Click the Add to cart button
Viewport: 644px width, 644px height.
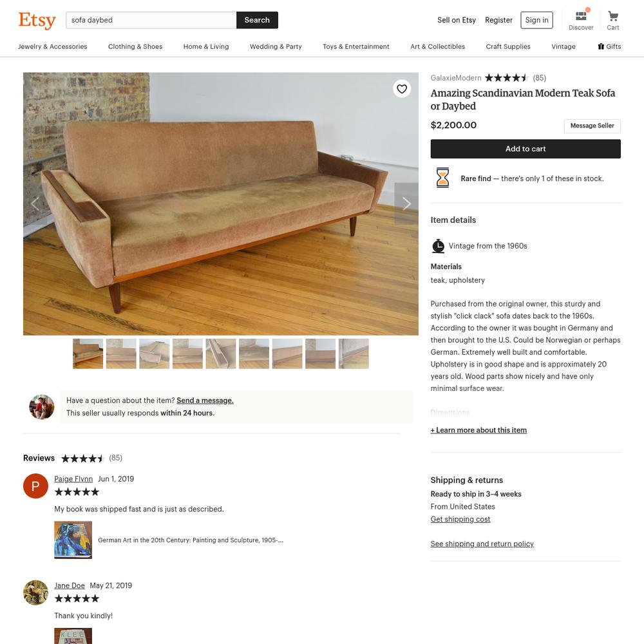click(x=526, y=149)
